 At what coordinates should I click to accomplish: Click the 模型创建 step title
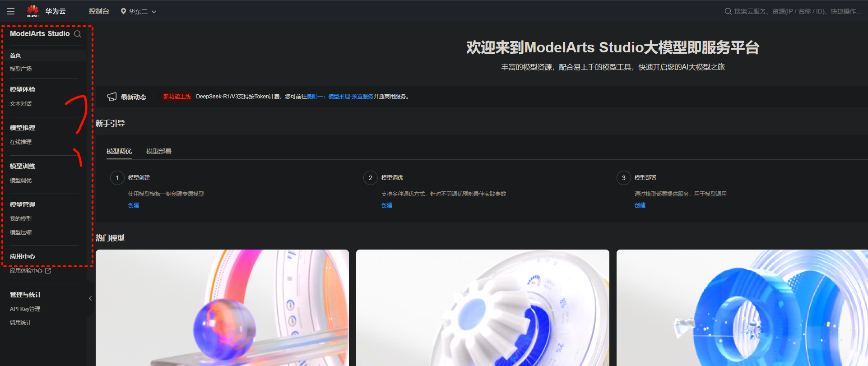(139, 178)
